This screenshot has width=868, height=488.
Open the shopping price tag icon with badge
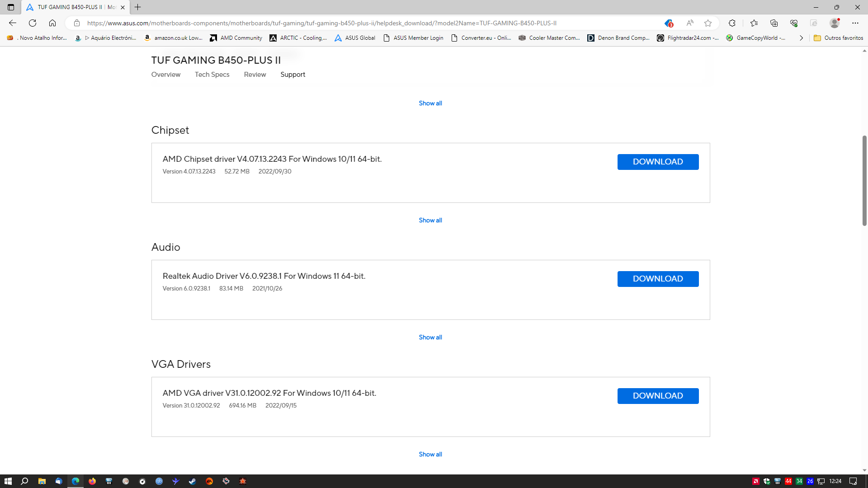point(669,23)
